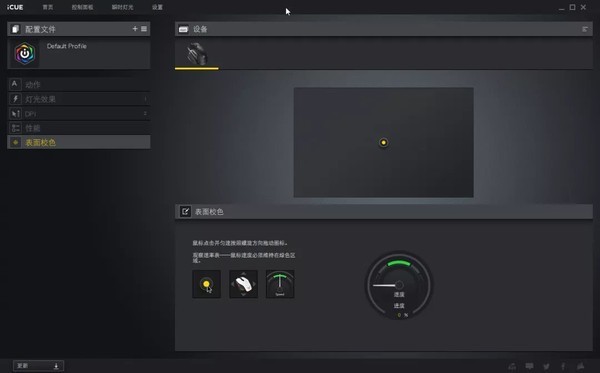
Task: Click the speed gauge instruction icon
Action: [x=280, y=284]
